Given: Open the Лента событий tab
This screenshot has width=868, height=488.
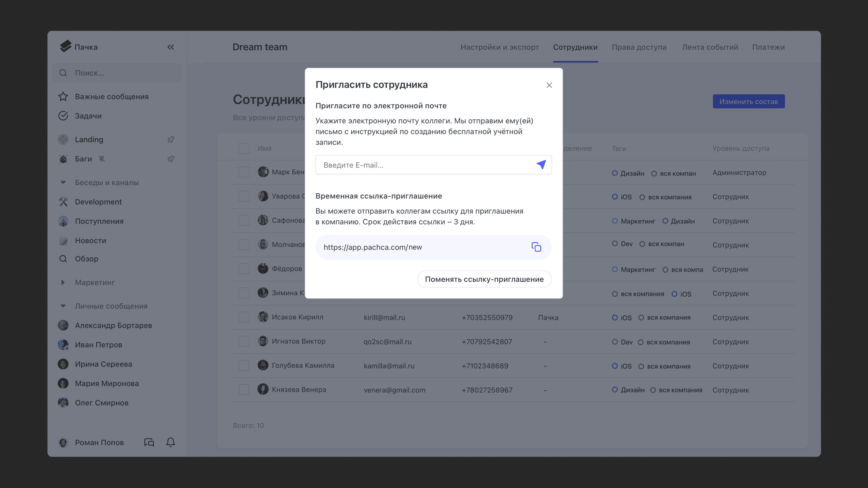Looking at the screenshot, I should [710, 47].
